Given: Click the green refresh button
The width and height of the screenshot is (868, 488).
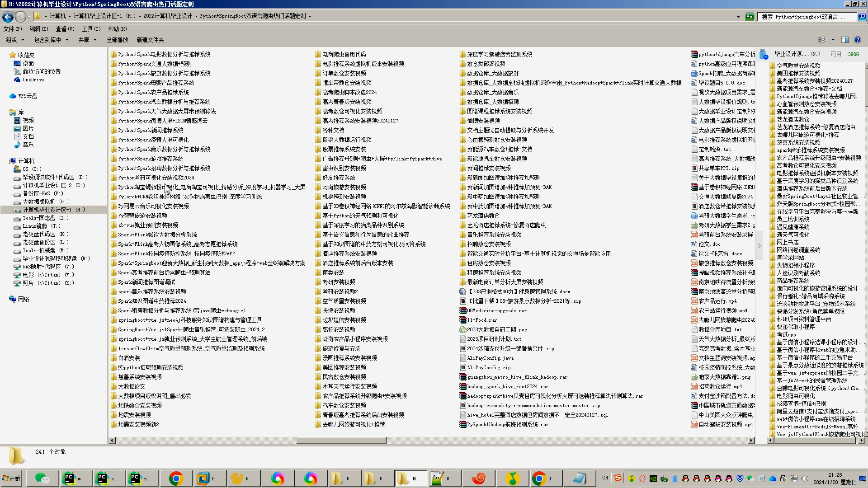Looking at the screenshot, I should click(x=750, y=17).
